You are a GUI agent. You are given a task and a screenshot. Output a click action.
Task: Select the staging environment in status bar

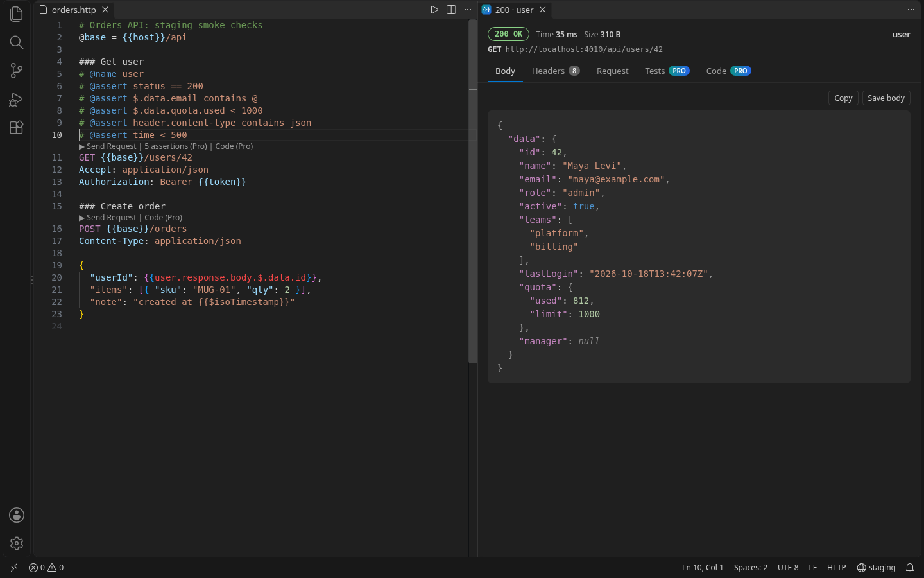tap(876, 568)
